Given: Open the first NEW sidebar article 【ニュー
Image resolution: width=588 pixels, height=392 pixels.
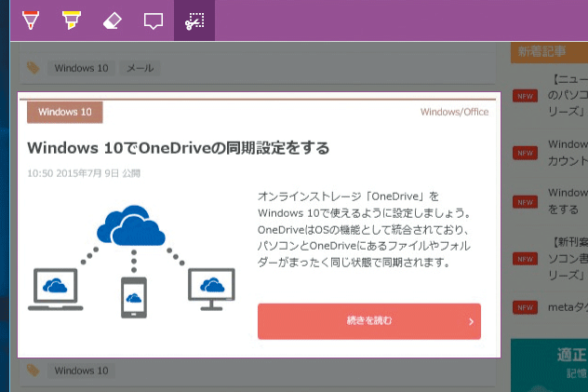Looking at the screenshot, I should click(568, 95).
